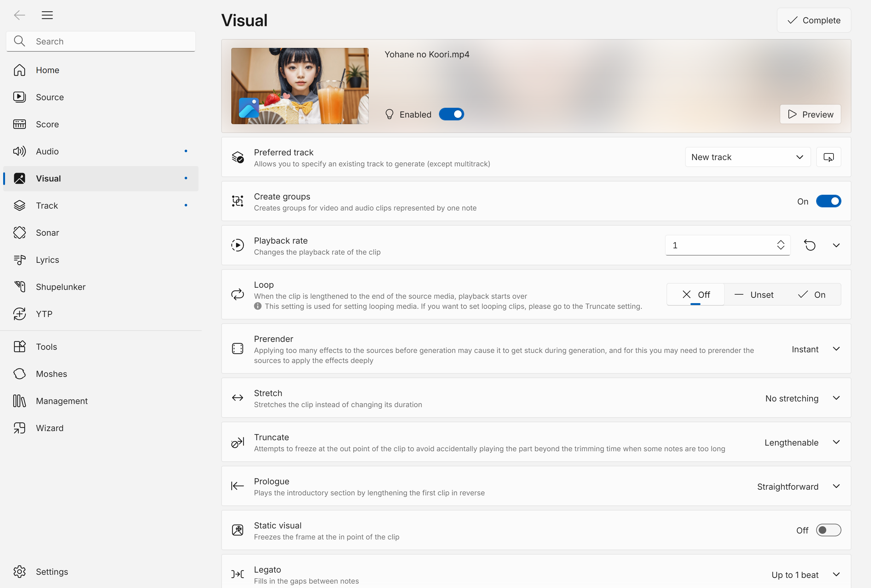The width and height of the screenshot is (871, 588).
Task: Set Loop to Off
Action: click(695, 295)
